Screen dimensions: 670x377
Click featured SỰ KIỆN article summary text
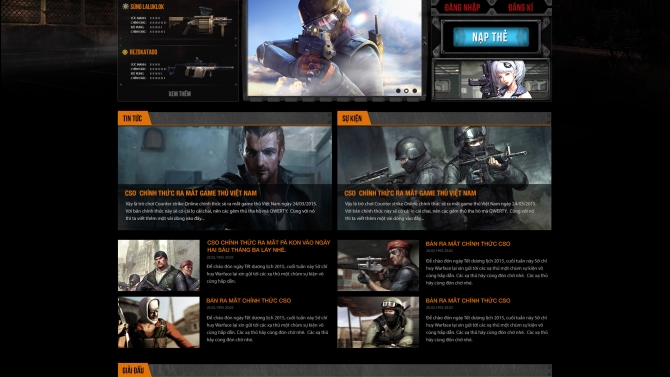click(440, 211)
